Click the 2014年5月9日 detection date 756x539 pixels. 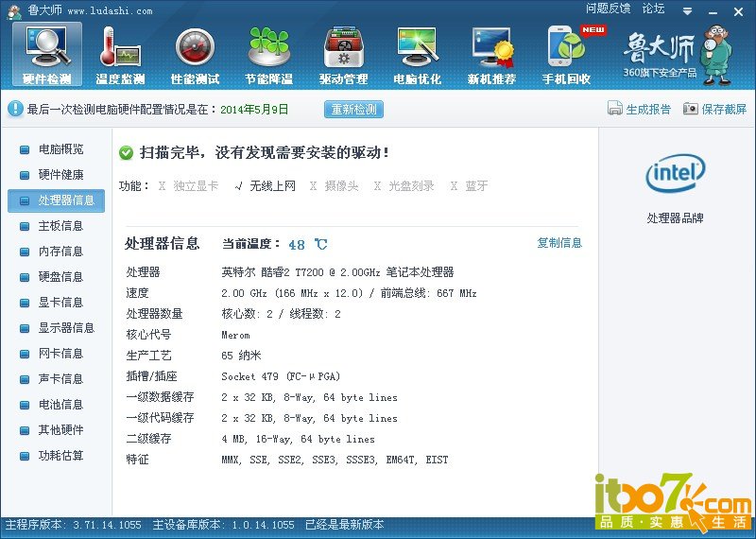tap(254, 110)
